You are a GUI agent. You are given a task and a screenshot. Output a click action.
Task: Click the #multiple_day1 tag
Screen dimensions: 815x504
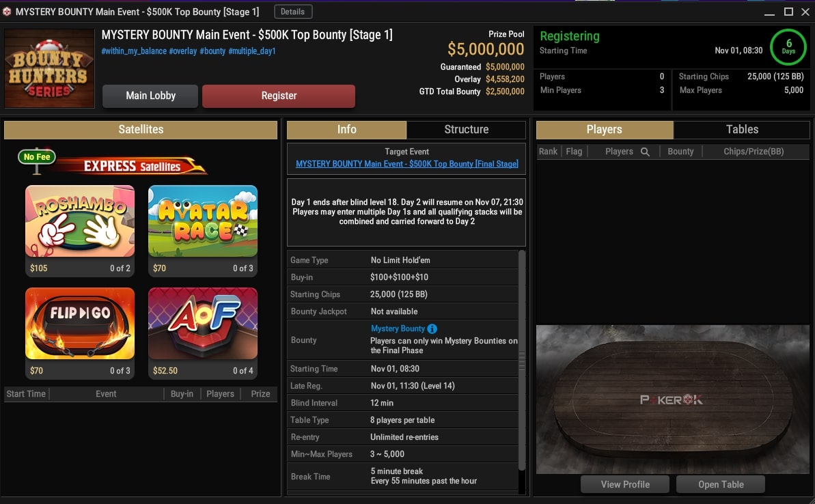tap(252, 51)
